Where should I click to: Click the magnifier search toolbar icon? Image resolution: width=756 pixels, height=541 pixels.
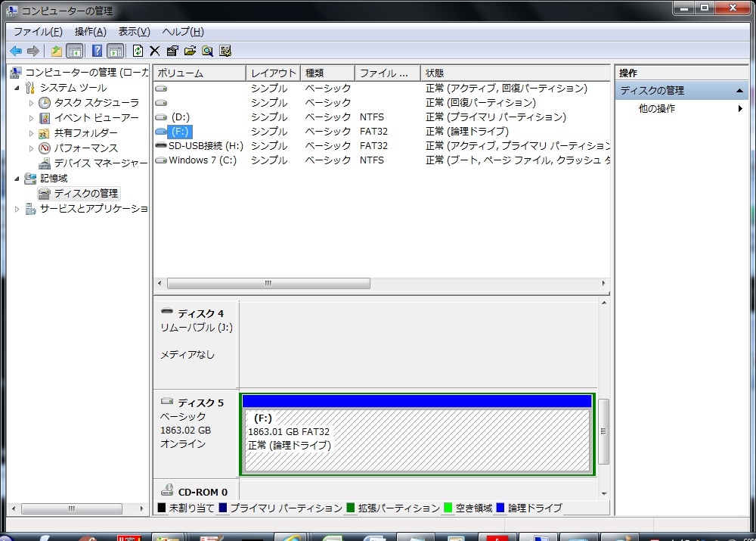coord(207,51)
